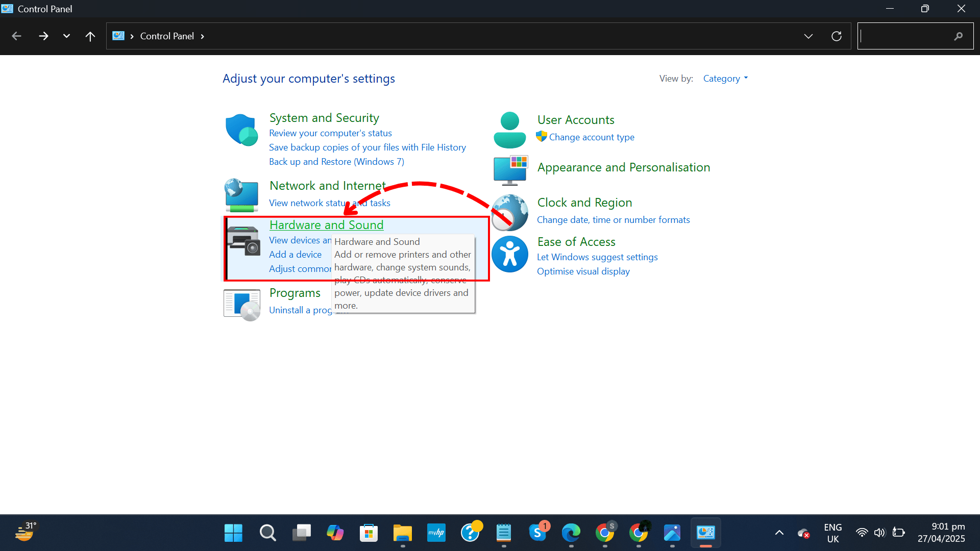Open Appearance and Personalisation monitor icon

tap(510, 170)
